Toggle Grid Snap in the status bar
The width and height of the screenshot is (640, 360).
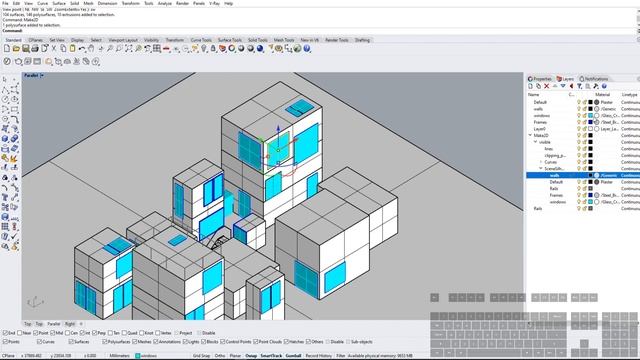(x=202, y=356)
